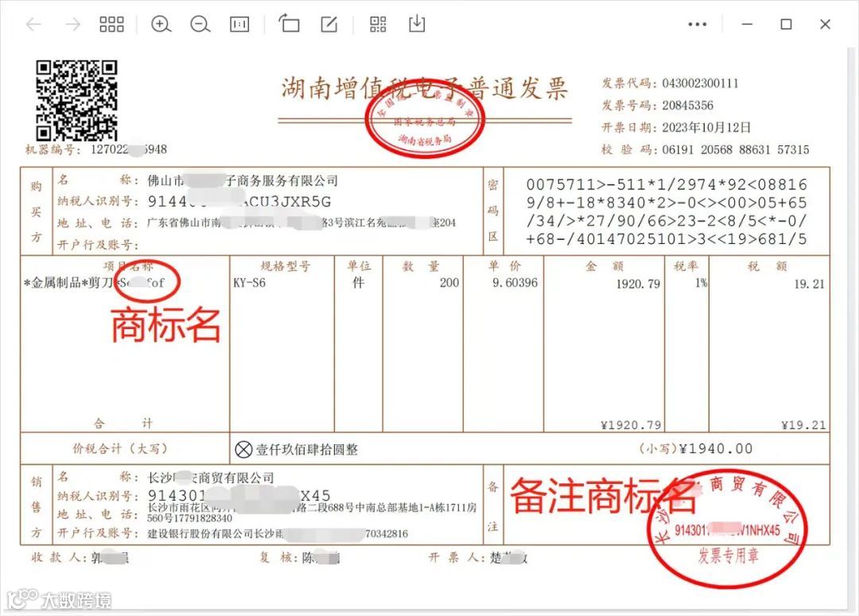The image size is (859, 616).
Task: Show image at actual 1:1 size
Action: coord(239,24)
